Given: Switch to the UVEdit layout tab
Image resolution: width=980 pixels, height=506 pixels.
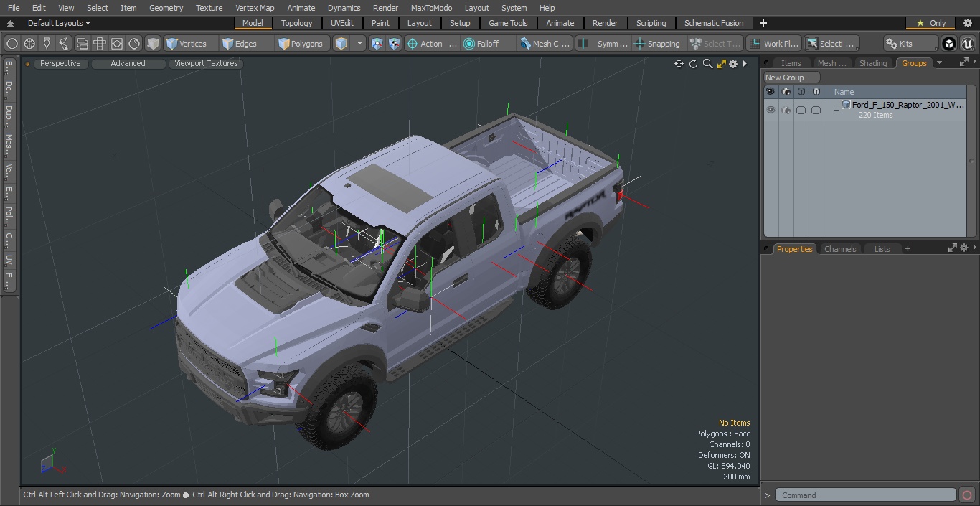Looking at the screenshot, I should coord(342,23).
